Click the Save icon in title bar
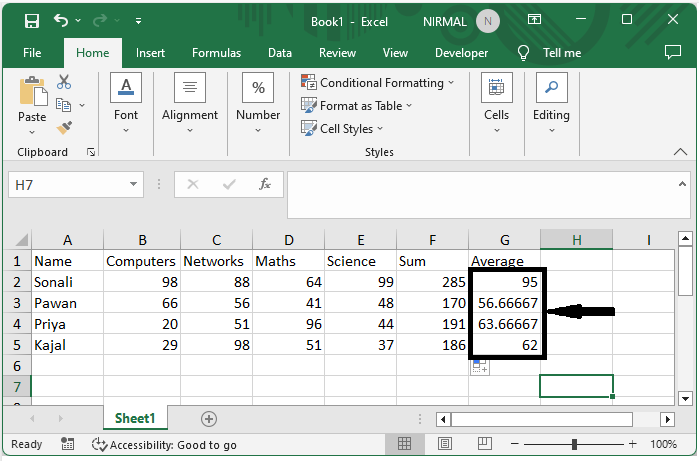Image resolution: width=699 pixels, height=461 pixels. [32, 20]
